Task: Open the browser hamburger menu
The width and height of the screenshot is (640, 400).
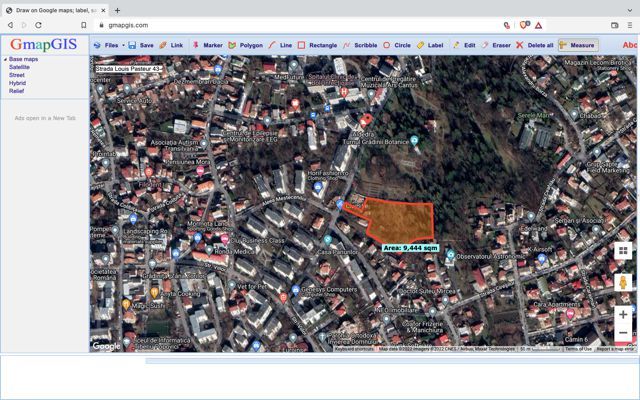Action: click(630, 25)
